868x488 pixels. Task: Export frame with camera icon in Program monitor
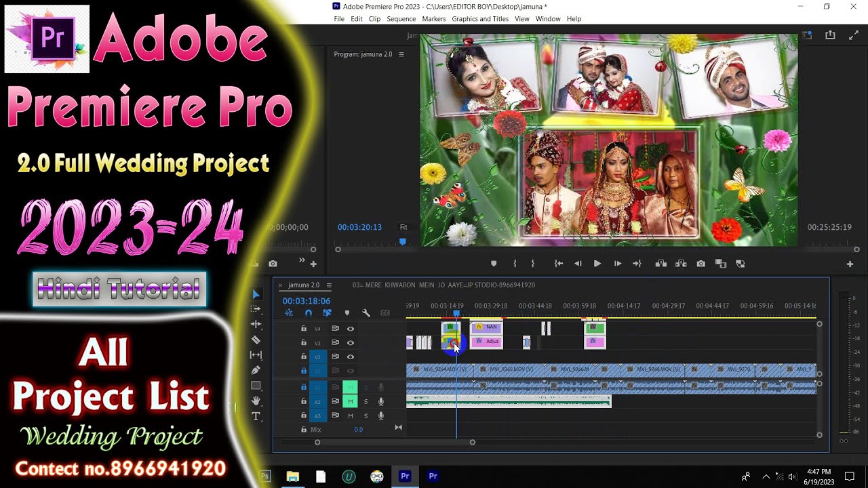click(701, 264)
